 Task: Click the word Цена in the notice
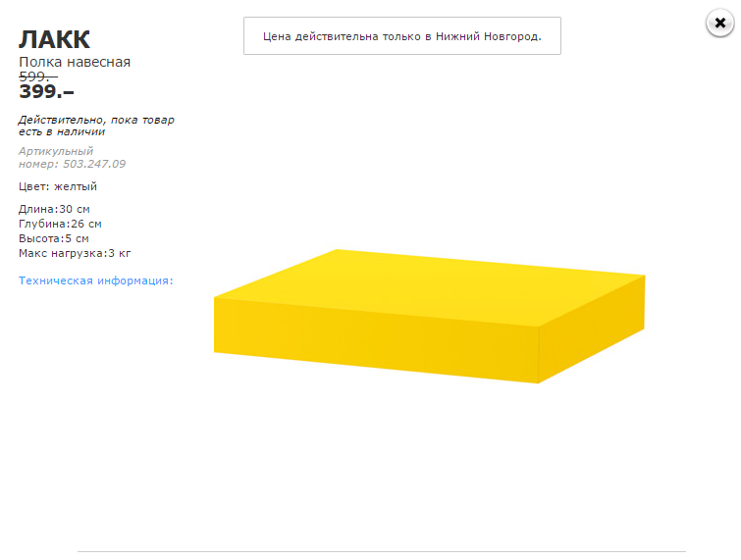tap(280, 36)
